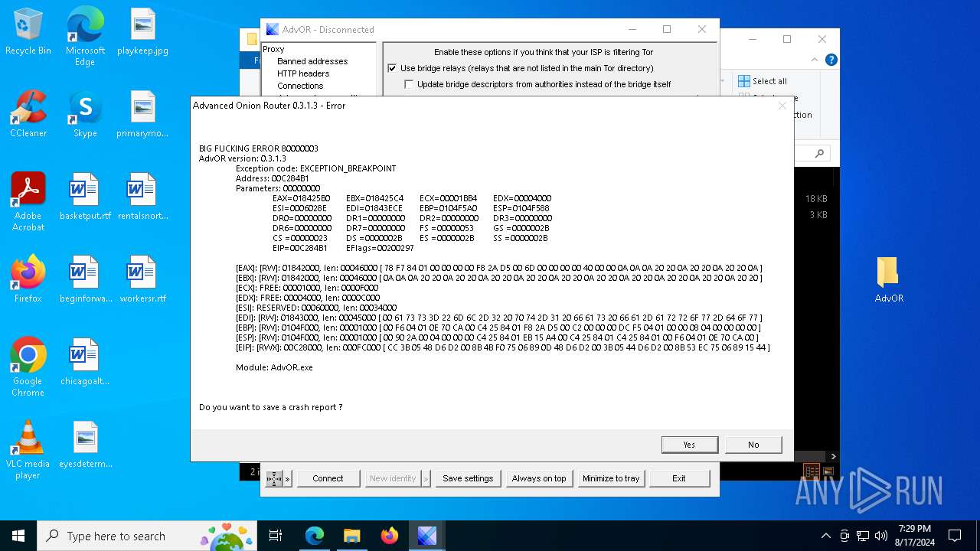Viewport: 980px width, 551px height.
Task: Open the taskbar clock and calendar
Action: click(915, 536)
